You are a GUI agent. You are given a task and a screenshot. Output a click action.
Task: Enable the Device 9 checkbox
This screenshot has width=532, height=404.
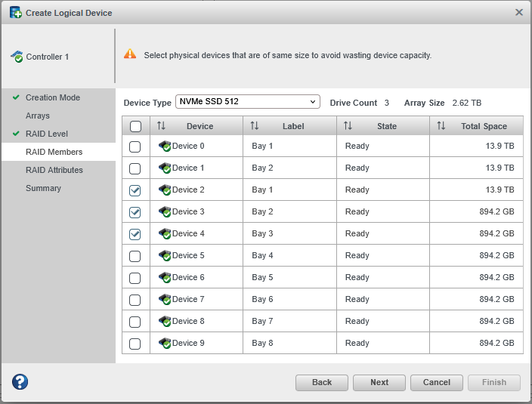click(135, 344)
